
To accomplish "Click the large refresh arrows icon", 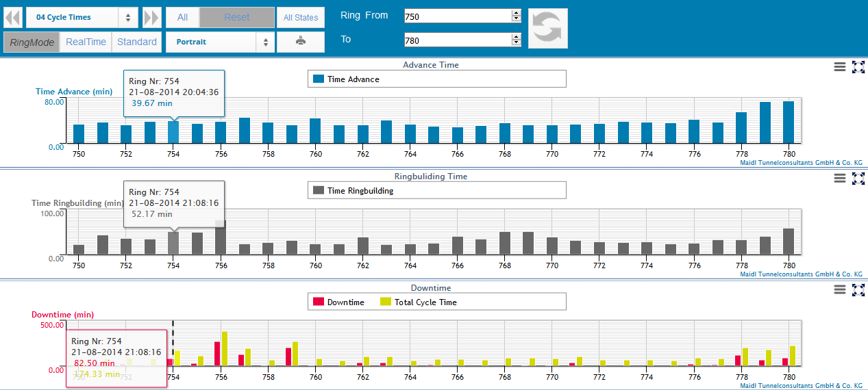I will pyautogui.click(x=547, y=28).
